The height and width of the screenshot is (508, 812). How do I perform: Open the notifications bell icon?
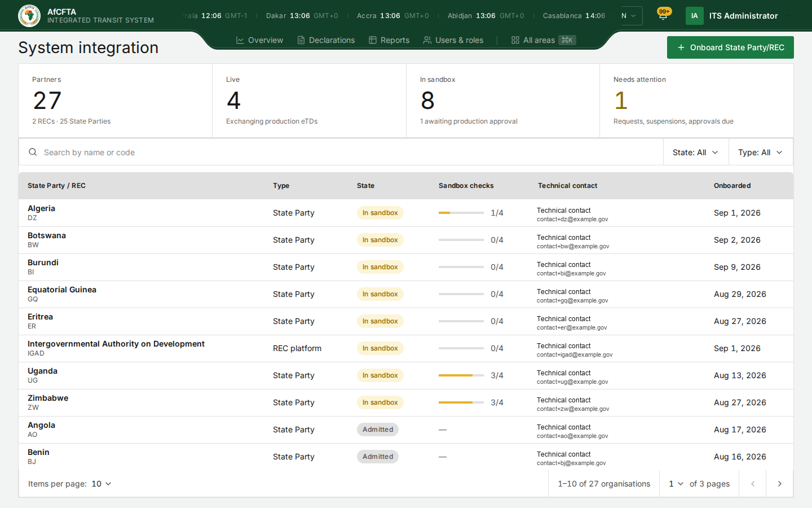(663, 16)
